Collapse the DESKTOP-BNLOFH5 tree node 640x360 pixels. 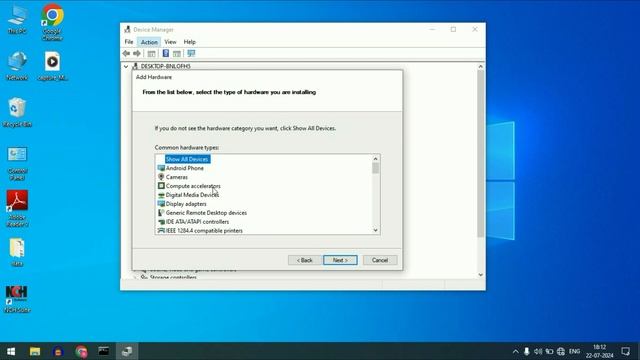126,66
